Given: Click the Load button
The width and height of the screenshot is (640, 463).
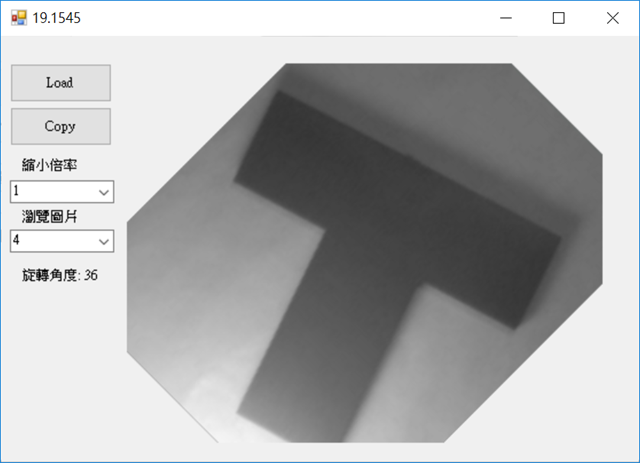Looking at the screenshot, I should pos(61,83).
